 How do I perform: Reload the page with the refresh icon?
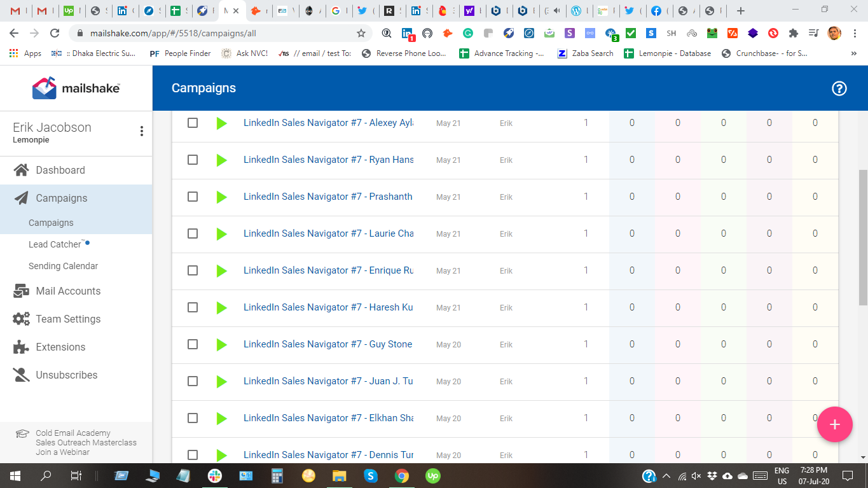pyautogui.click(x=55, y=34)
